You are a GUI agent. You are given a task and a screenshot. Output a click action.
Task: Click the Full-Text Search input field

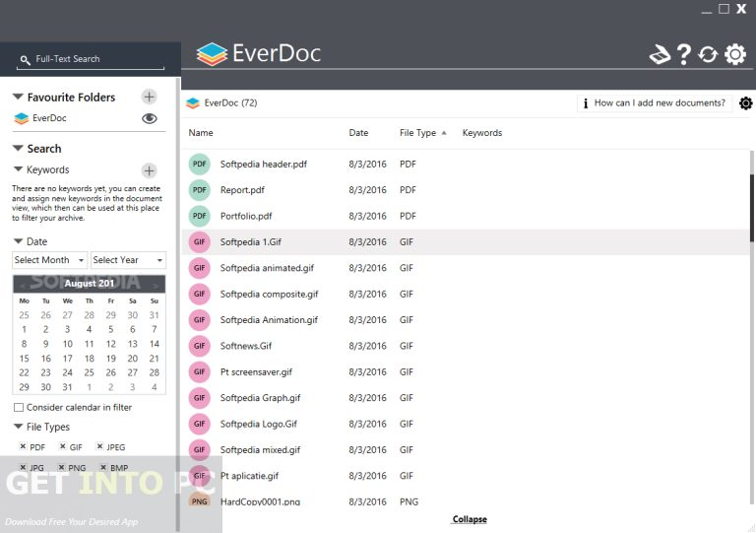[91, 59]
